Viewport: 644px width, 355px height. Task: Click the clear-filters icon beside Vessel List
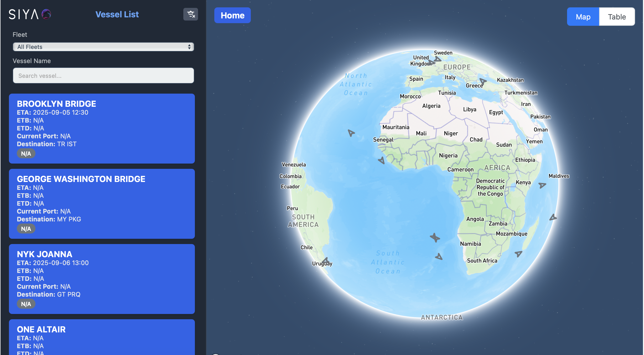pyautogui.click(x=190, y=14)
